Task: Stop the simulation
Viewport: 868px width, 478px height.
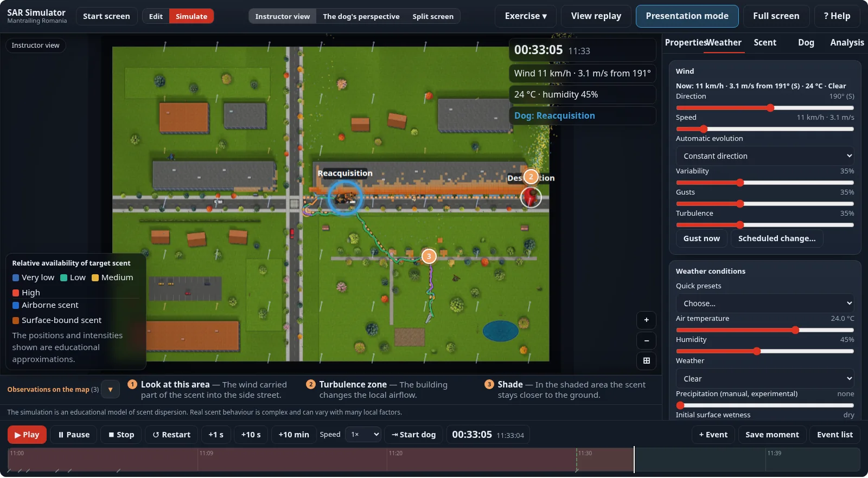Action: click(x=122, y=435)
